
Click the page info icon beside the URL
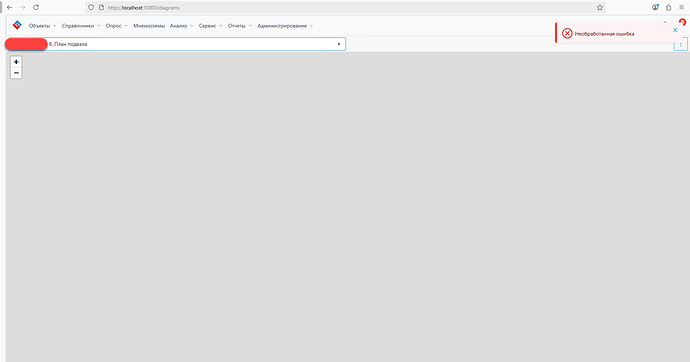coord(101,7)
